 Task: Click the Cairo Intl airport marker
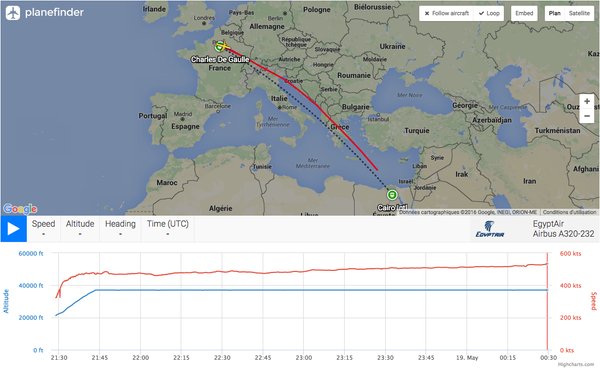[x=391, y=195]
